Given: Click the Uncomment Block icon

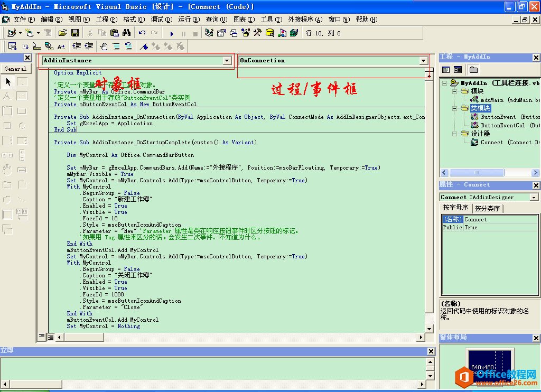Looking at the screenshot, I should tap(128, 46).
